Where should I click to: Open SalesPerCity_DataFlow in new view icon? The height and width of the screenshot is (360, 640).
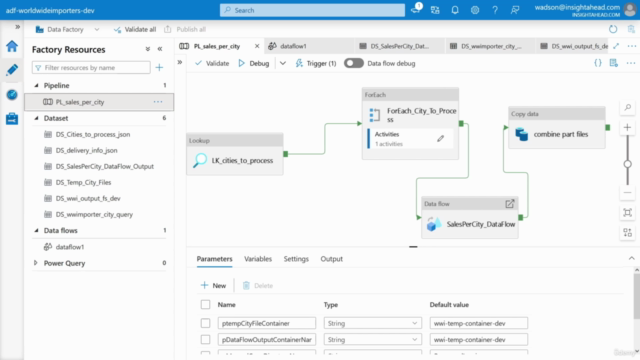click(509, 204)
